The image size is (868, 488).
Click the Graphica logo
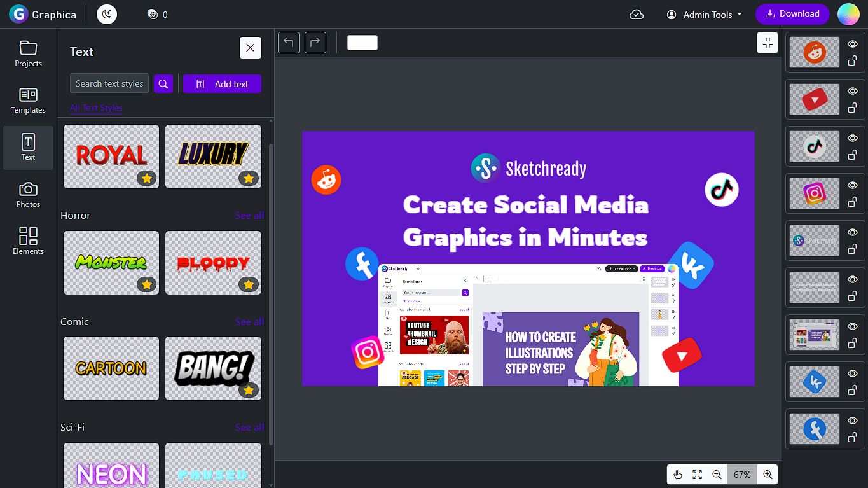[43, 14]
